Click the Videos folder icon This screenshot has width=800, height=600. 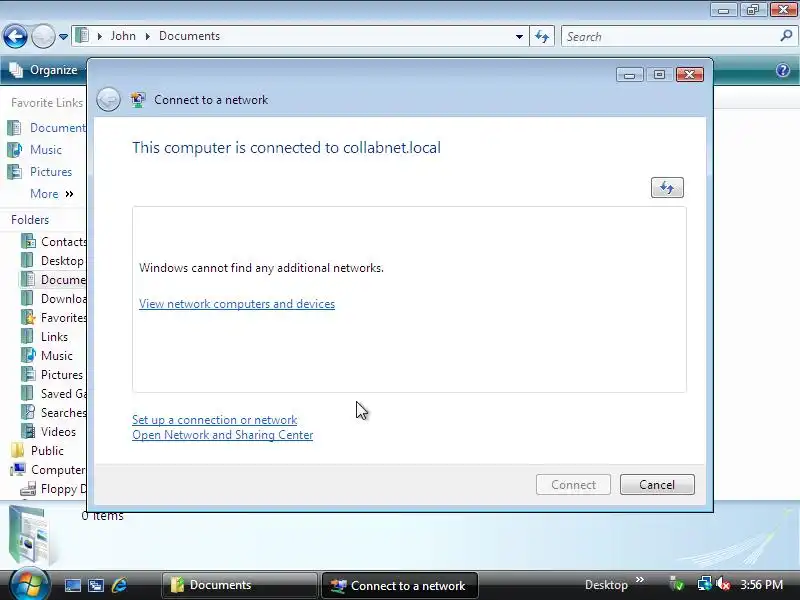pyautogui.click(x=28, y=432)
